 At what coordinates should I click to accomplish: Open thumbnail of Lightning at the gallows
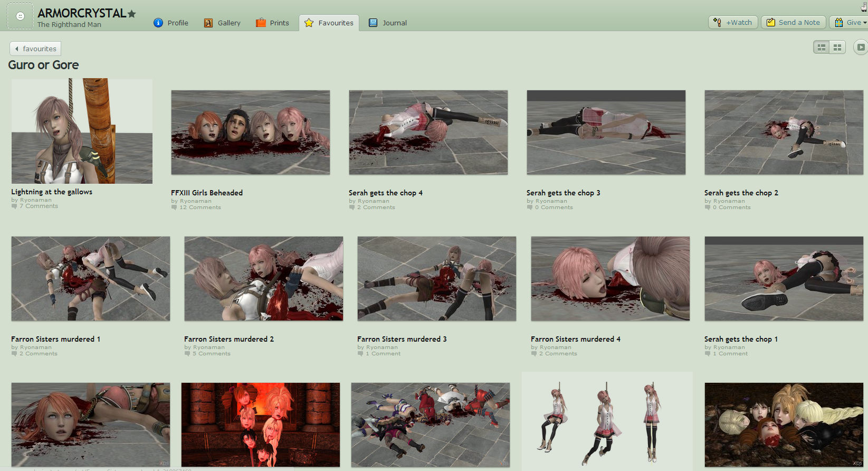82,131
